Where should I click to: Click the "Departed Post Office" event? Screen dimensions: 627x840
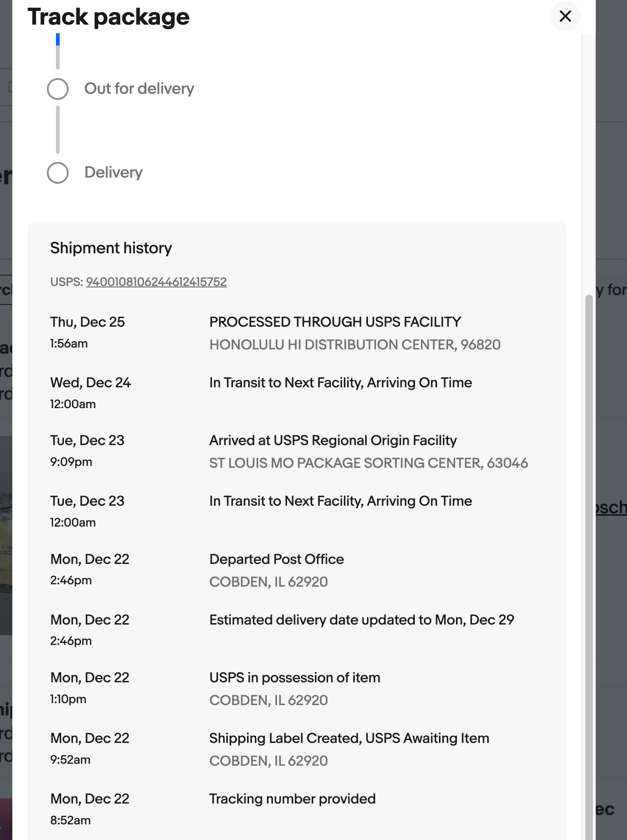[x=277, y=559]
